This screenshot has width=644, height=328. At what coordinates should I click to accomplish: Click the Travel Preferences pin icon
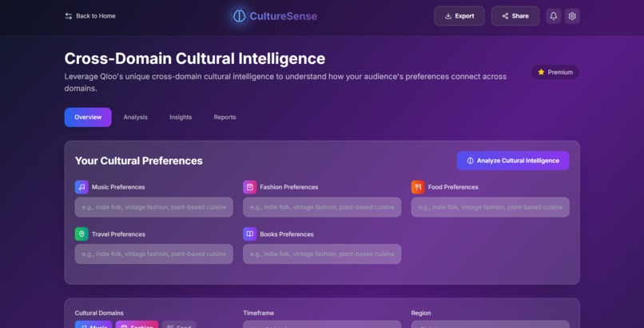tap(81, 234)
